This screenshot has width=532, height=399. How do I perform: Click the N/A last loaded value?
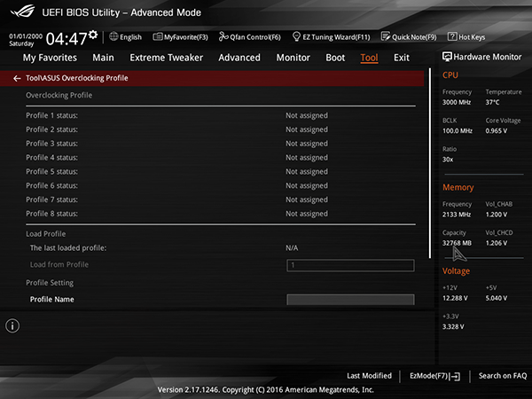click(292, 248)
